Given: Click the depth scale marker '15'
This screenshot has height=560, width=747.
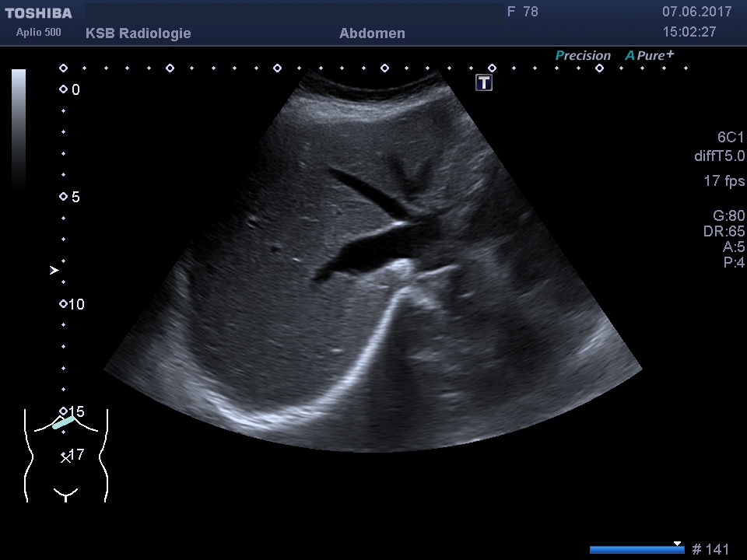Looking at the screenshot, I should (x=77, y=411).
